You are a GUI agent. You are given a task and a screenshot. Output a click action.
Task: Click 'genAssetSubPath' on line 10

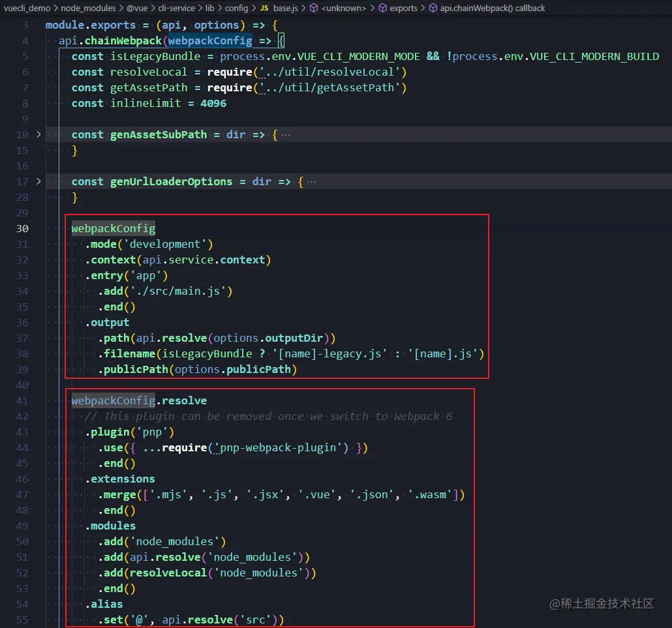(x=159, y=135)
